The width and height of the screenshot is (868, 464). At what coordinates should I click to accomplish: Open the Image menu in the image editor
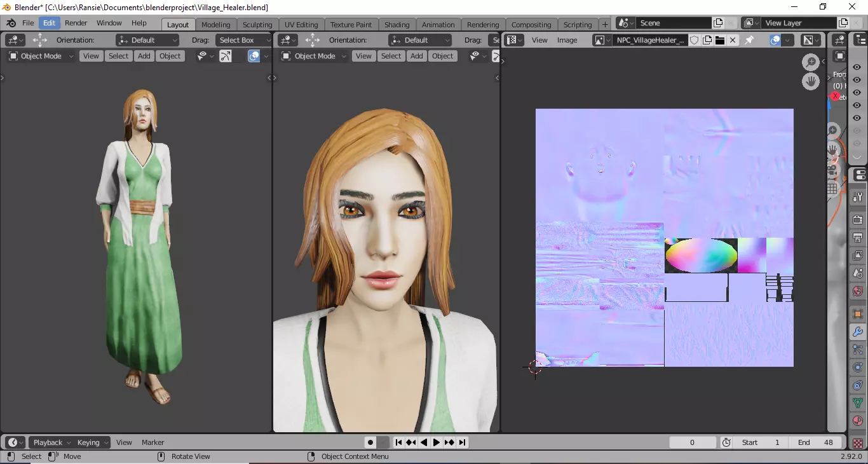(x=567, y=40)
